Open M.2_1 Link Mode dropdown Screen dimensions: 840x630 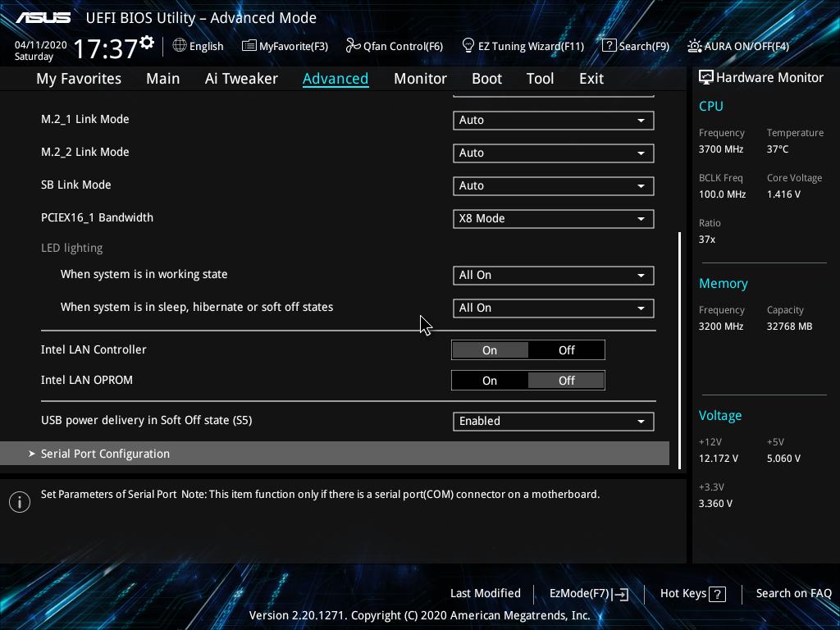click(x=553, y=120)
